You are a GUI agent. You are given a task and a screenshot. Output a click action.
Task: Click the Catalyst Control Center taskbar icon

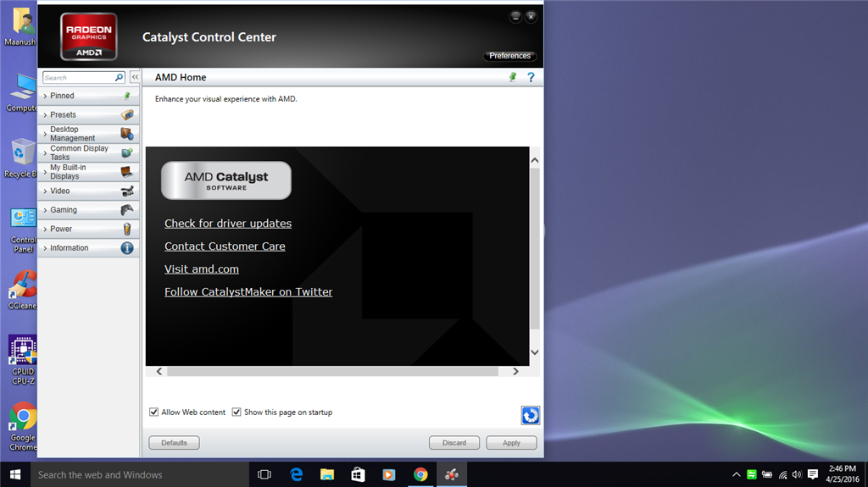click(x=452, y=474)
